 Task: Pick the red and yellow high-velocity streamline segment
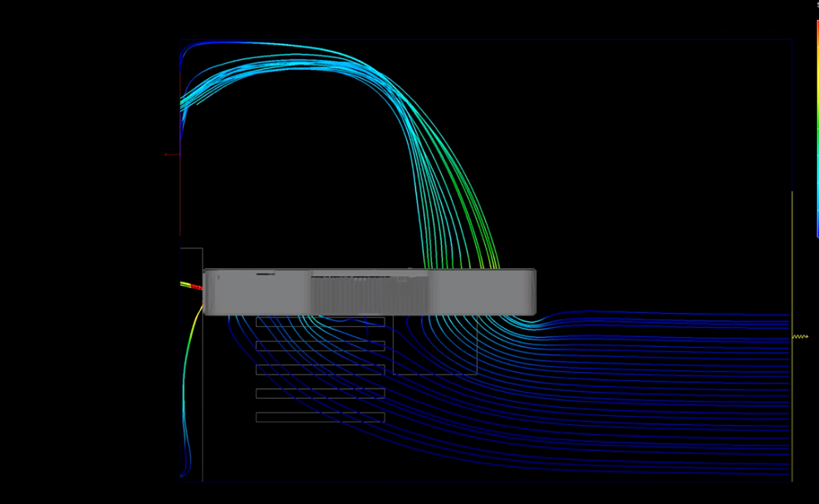point(191,285)
